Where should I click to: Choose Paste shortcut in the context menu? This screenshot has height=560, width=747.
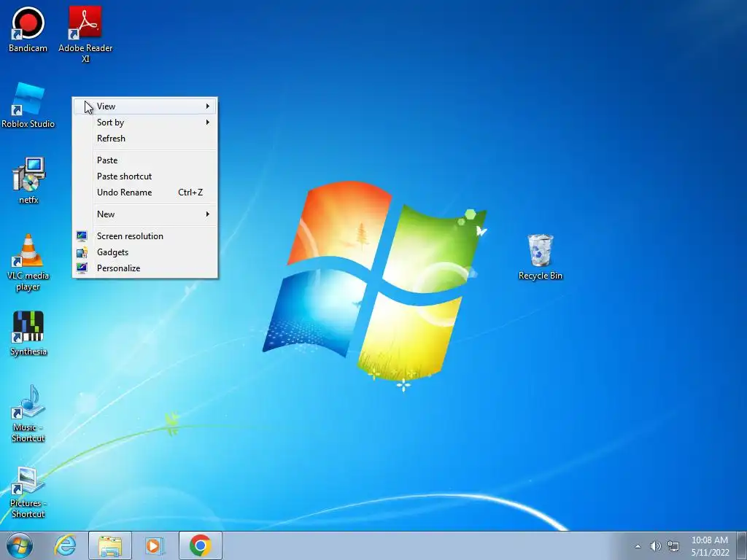click(x=145, y=176)
